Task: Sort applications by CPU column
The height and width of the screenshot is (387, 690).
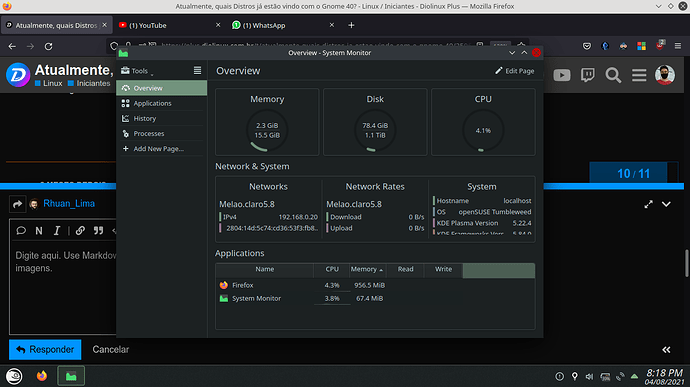Action: tap(332, 269)
